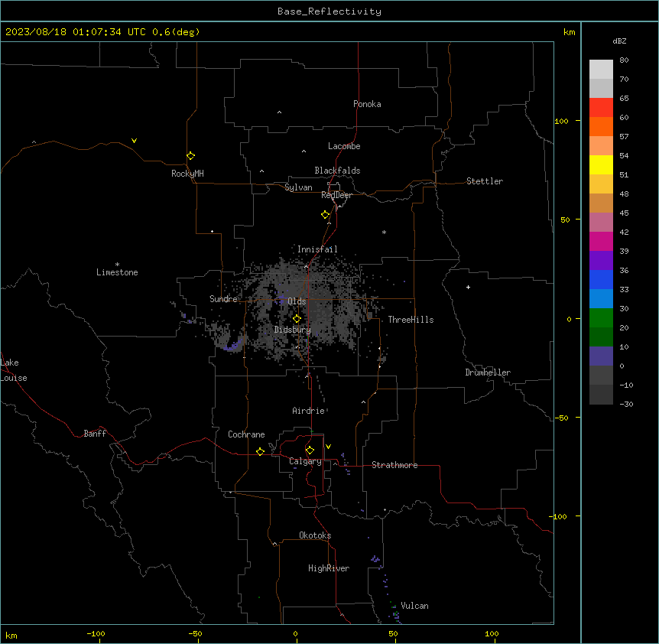The width and height of the screenshot is (659, 644).
Task: Click the Drumheller town label
Action: pos(488,372)
